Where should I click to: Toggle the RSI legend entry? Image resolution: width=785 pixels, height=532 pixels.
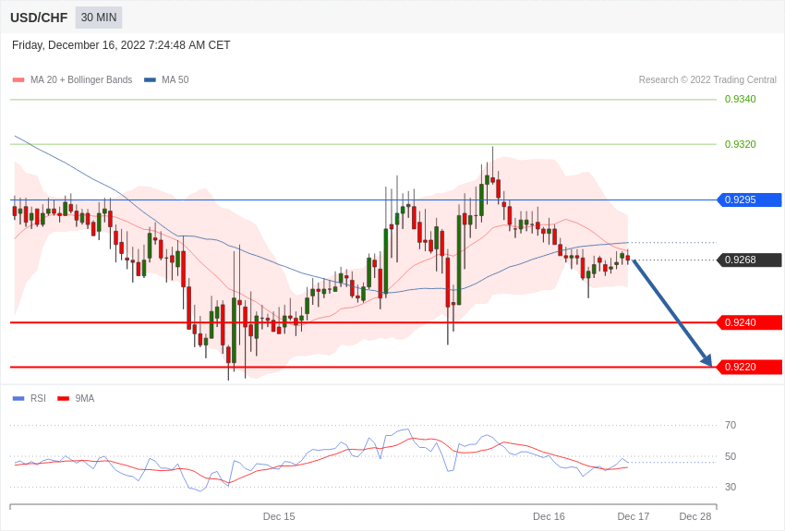coord(29,398)
